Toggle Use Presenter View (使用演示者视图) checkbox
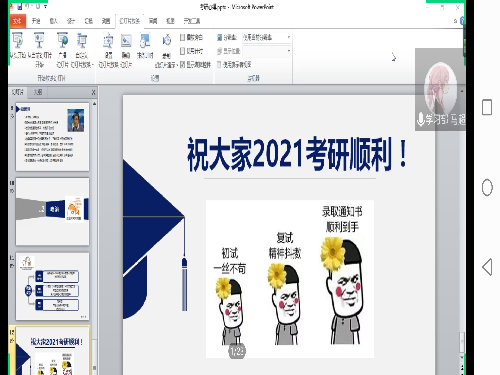The width and height of the screenshot is (500, 375). (x=219, y=64)
